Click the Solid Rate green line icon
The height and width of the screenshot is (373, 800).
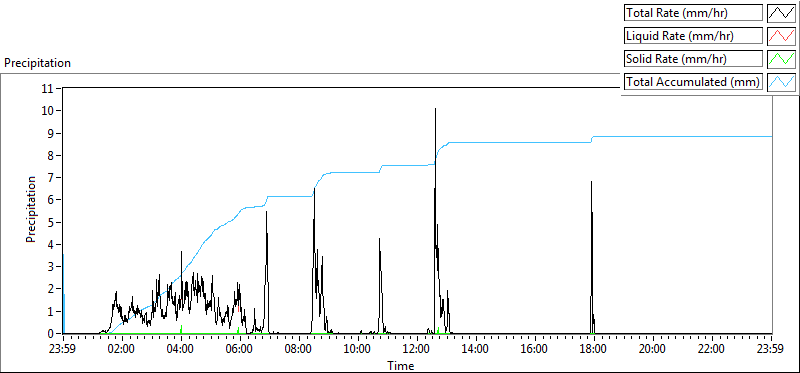click(x=782, y=59)
